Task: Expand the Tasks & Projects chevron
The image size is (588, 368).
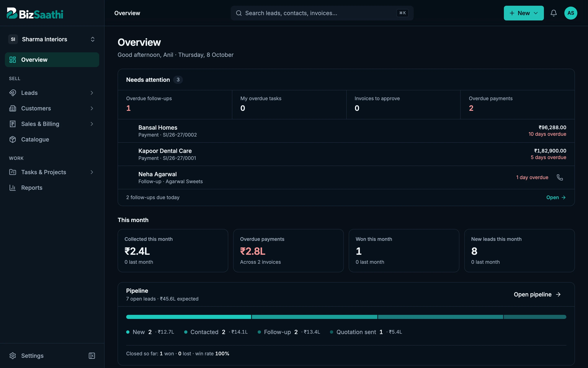Action: [92, 172]
